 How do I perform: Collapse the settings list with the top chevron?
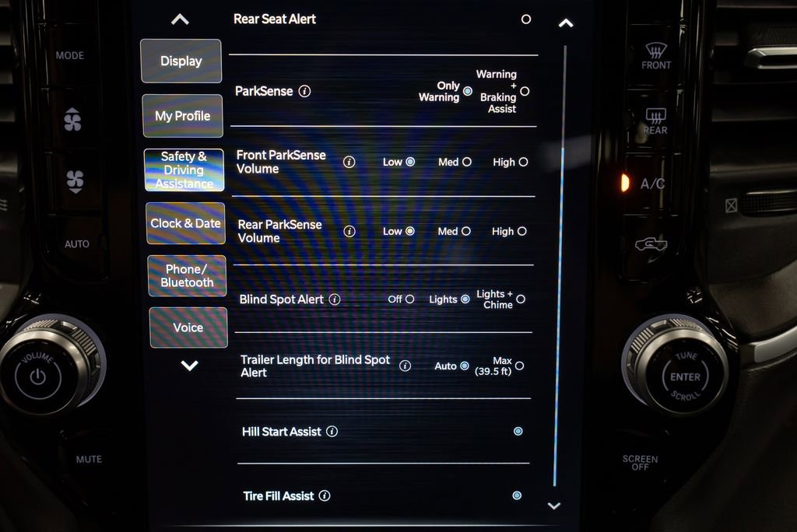181,19
